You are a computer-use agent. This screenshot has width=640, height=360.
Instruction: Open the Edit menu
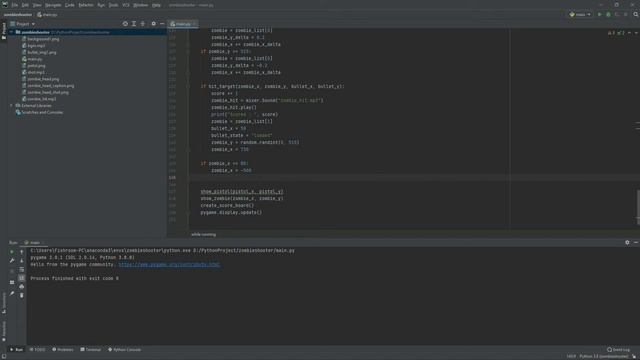25,5
